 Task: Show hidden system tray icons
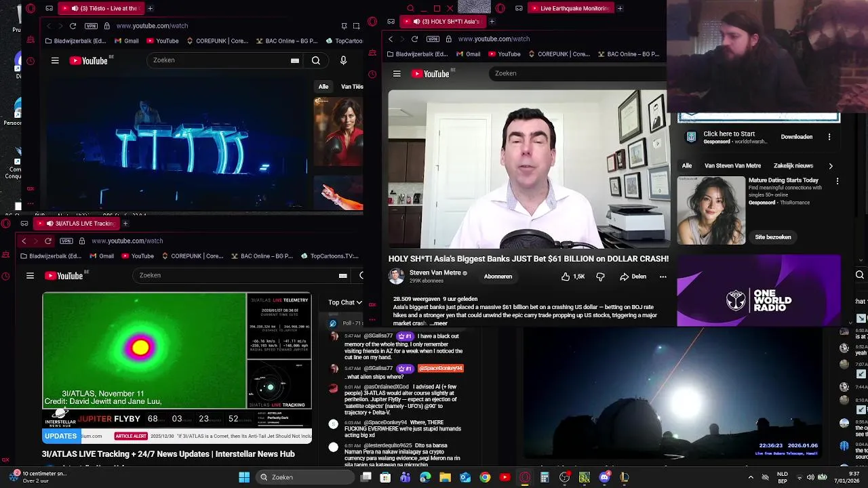(750, 477)
